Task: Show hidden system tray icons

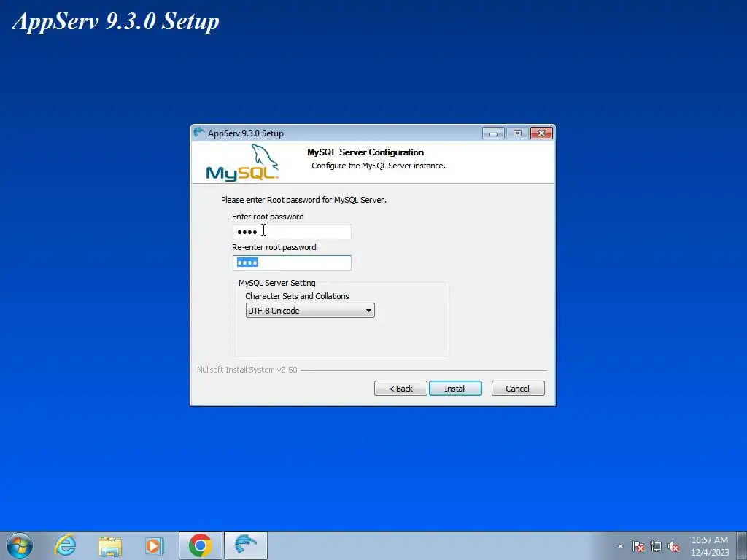Action: pos(620,546)
